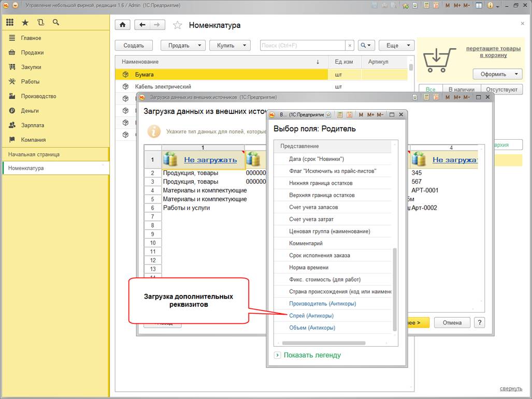532x399 pixels.
Task: Click Не загружать link in column 1
Action: 210,160
